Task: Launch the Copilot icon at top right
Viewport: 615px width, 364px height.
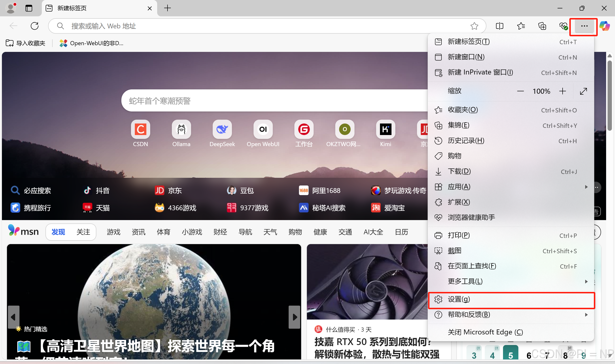Action: tap(604, 26)
